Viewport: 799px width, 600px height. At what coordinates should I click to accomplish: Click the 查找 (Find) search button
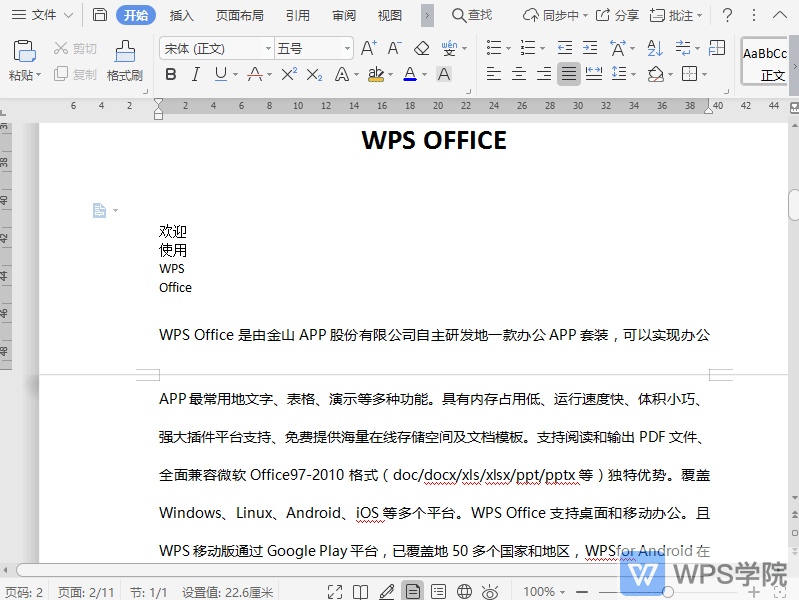(x=472, y=15)
